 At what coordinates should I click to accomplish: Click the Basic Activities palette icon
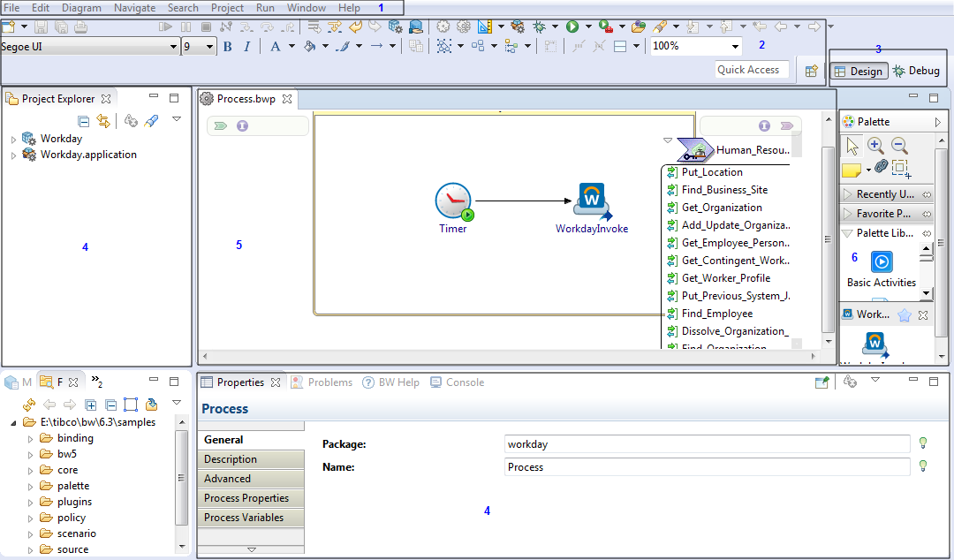coord(882,261)
